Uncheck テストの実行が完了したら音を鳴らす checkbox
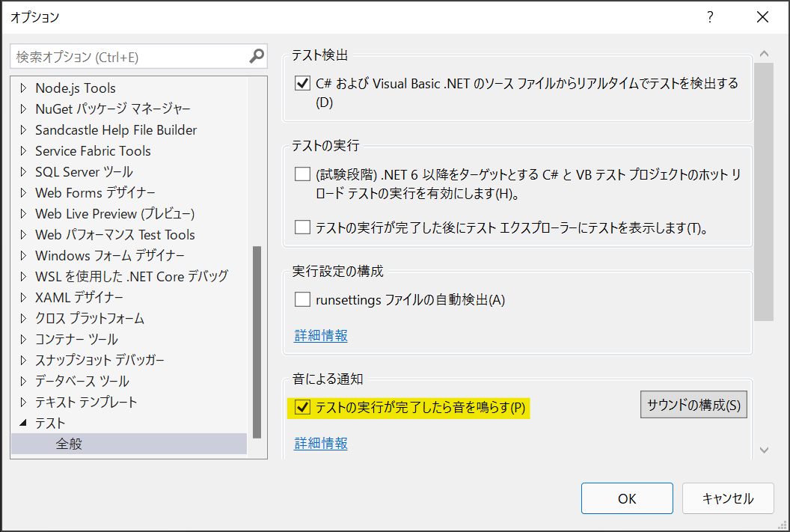 click(302, 407)
